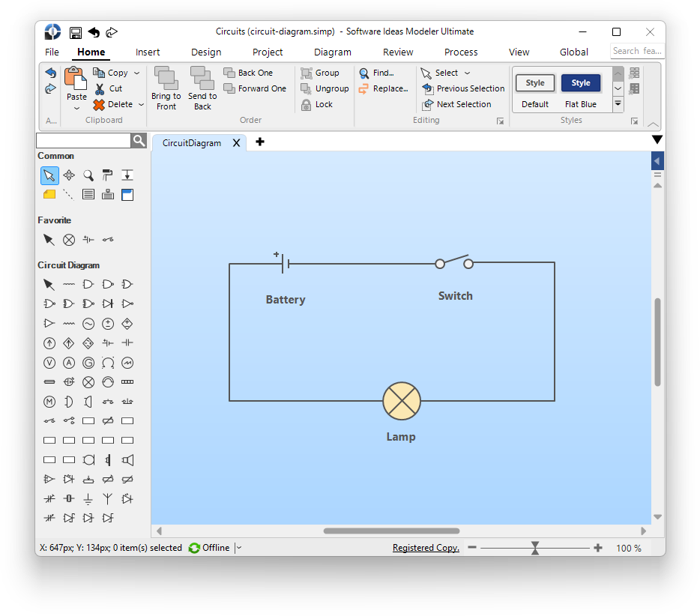Choose the stamp tool in Common
Viewport: 700px width, 616px height.
tap(108, 195)
